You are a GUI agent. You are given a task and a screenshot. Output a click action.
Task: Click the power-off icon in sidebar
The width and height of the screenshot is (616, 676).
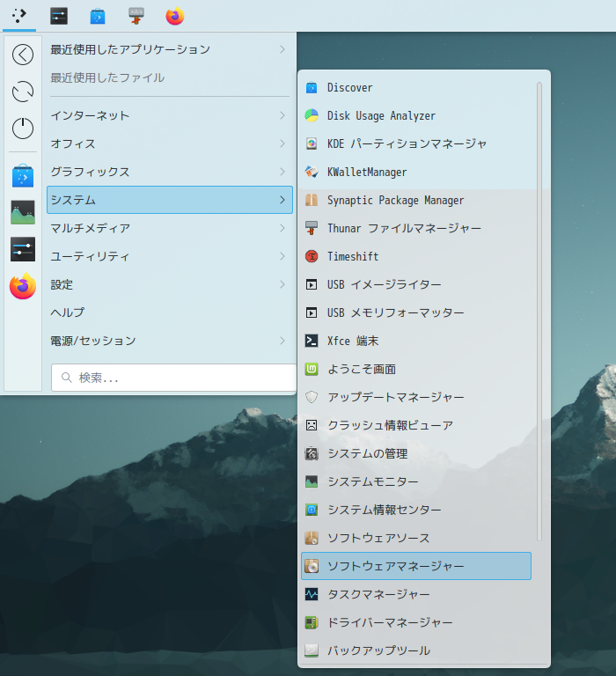pos(23,128)
